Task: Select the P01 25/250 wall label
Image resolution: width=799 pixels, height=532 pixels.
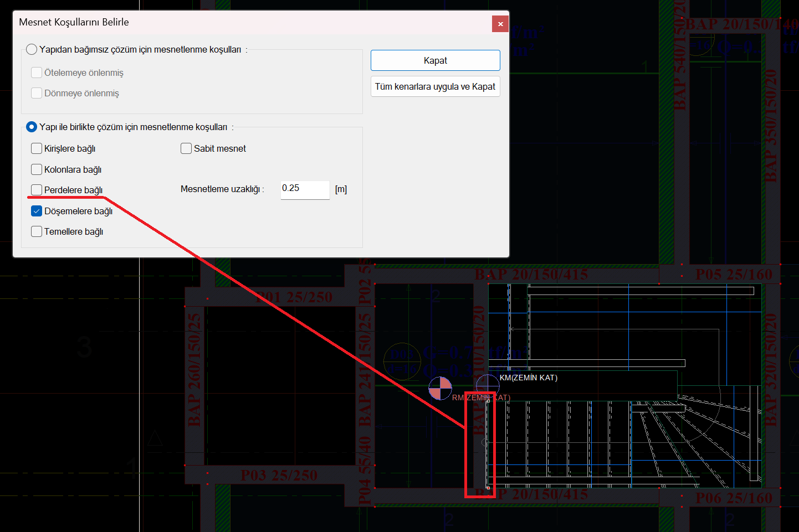Action: click(x=294, y=297)
